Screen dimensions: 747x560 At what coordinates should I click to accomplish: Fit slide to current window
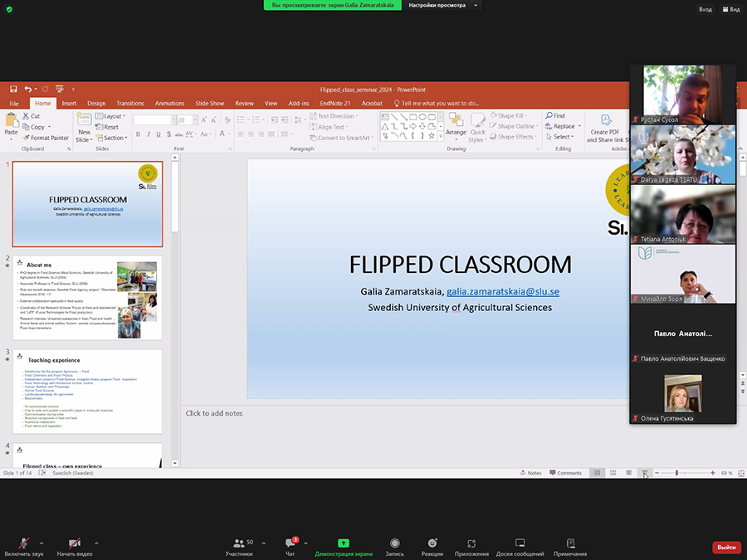click(x=741, y=473)
